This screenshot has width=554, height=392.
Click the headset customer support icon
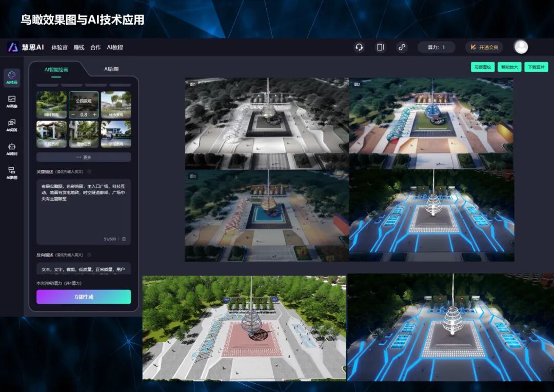click(359, 47)
